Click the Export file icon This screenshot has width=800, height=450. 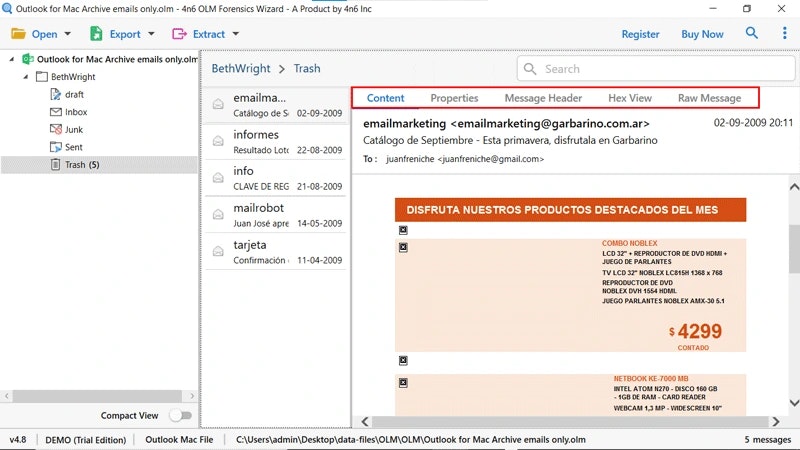[x=96, y=34]
